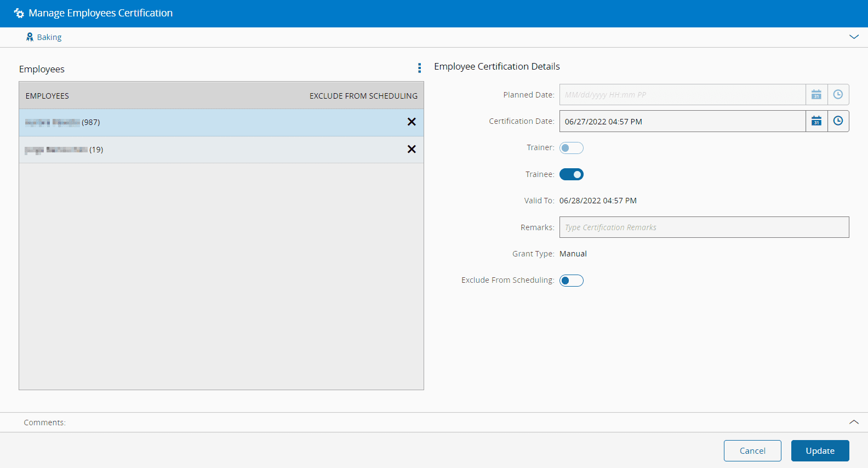Enable the Trainer toggle

pos(571,148)
